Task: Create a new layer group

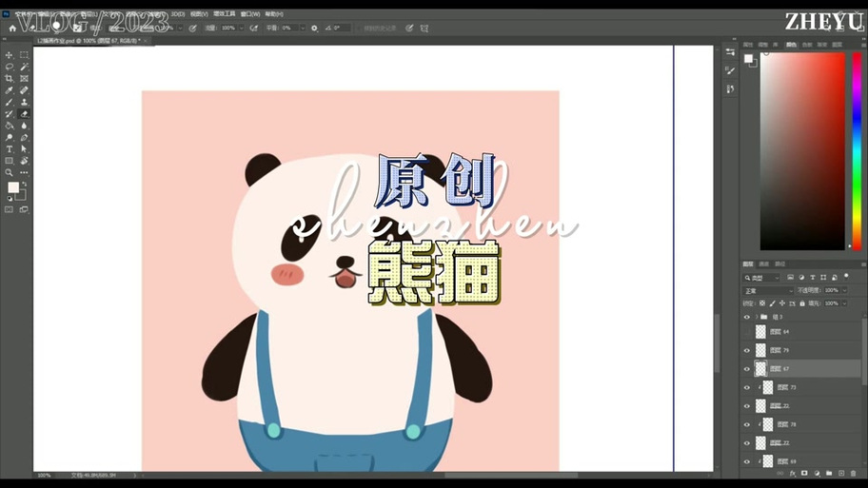Action: tap(829, 474)
